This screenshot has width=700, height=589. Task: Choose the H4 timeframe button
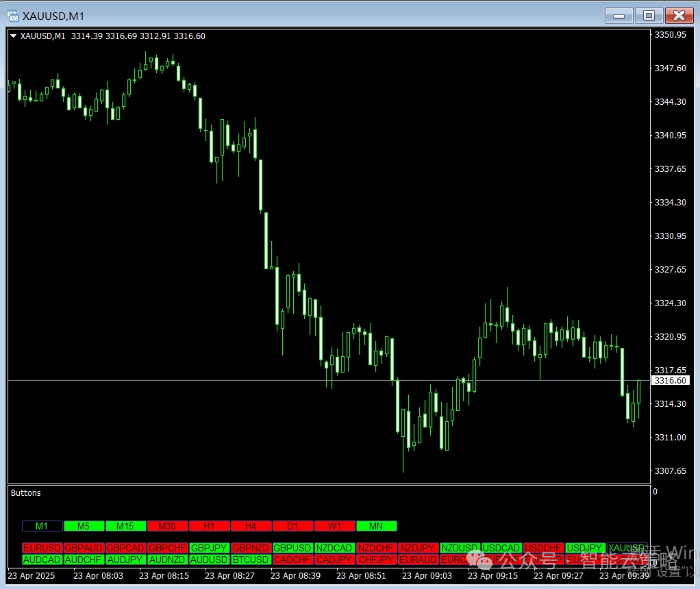(251, 526)
